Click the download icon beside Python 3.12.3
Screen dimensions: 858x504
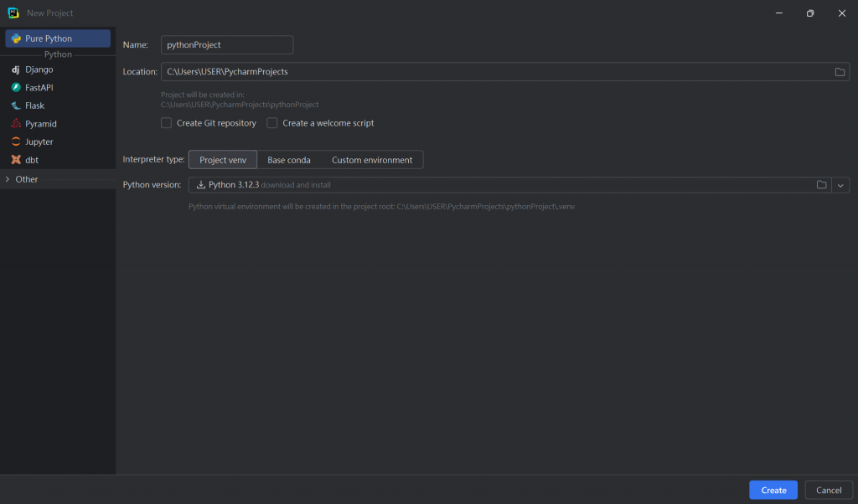click(x=201, y=185)
